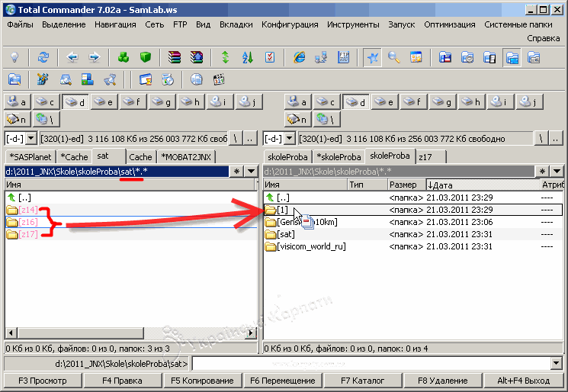This screenshot has height=392, width=568.
Task: Click the disk with magnifier icon
Action: tap(66, 79)
